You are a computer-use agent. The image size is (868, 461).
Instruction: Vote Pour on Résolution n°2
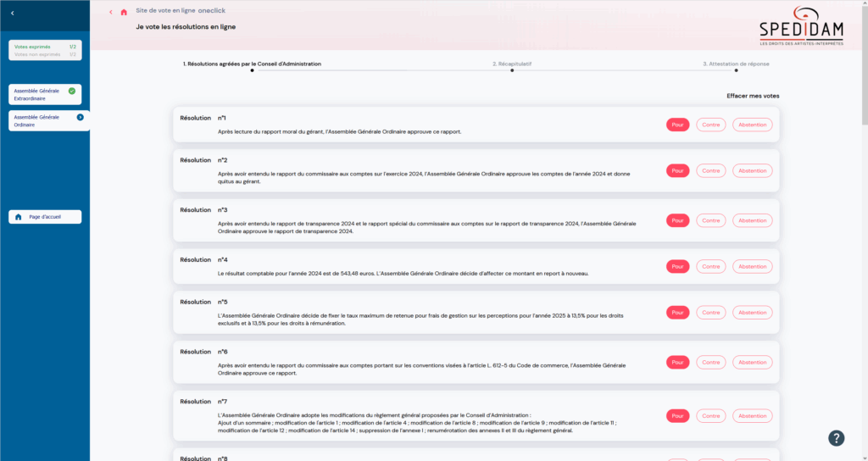point(677,170)
